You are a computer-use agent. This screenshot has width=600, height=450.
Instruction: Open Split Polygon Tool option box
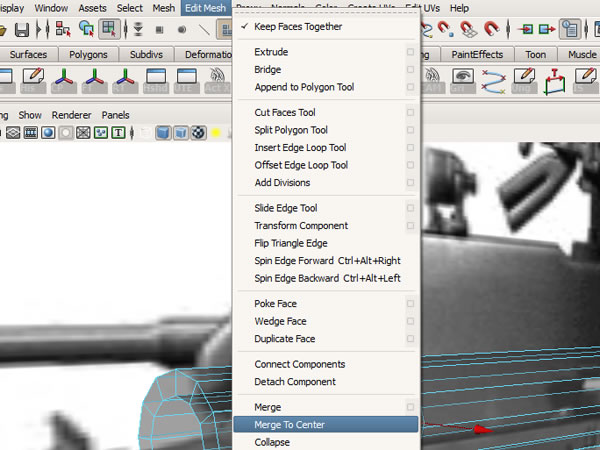click(x=410, y=130)
